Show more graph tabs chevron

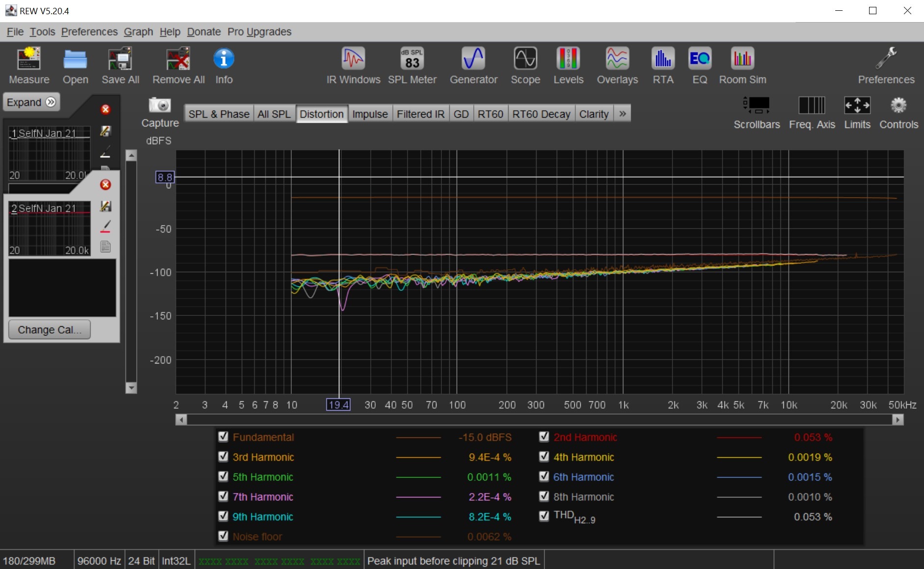click(x=622, y=114)
